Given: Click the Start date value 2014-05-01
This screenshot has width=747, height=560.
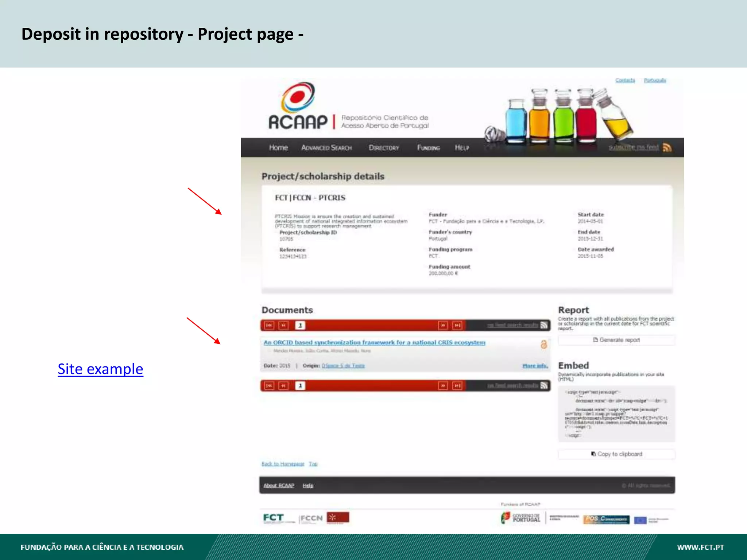Looking at the screenshot, I should coord(590,221).
